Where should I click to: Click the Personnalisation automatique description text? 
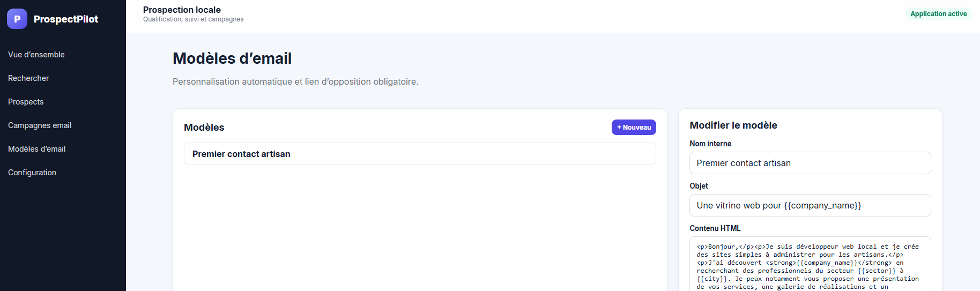click(295, 81)
